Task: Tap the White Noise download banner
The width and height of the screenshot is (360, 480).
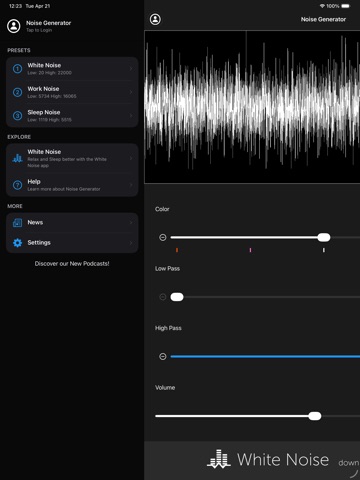Action: tap(252, 460)
